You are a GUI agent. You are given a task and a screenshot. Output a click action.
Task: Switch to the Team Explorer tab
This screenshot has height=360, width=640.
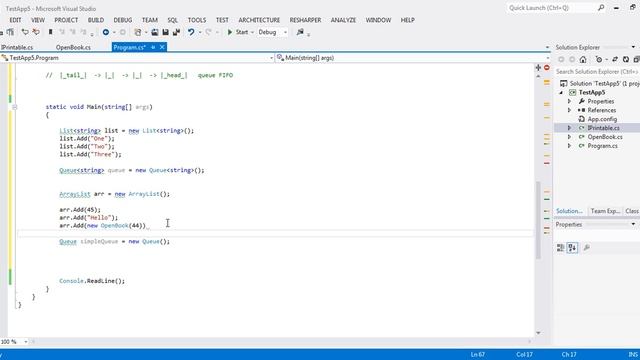click(x=605, y=211)
